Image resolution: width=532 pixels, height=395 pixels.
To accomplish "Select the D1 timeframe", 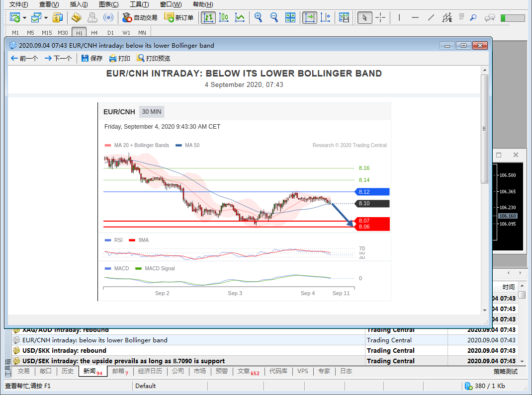I will point(110,33).
